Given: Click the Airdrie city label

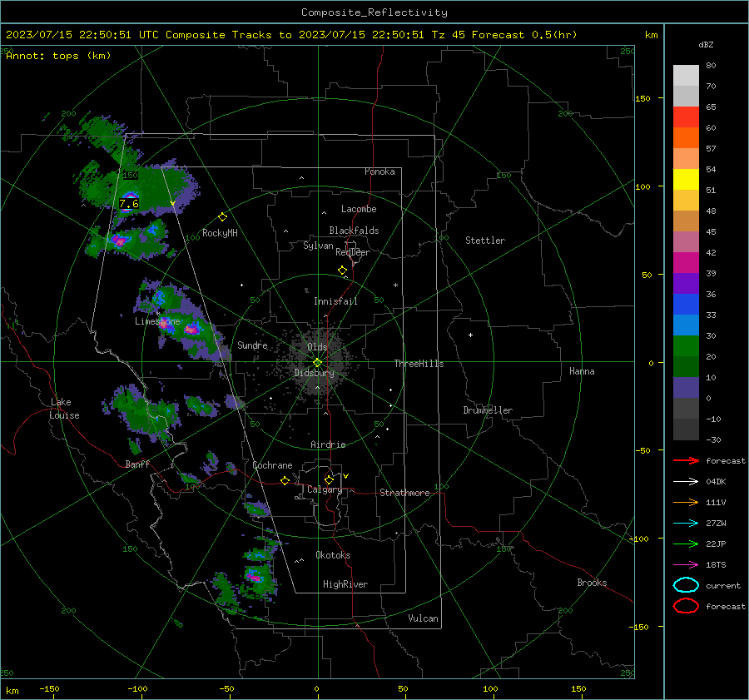Looking at the screenshot, I should tap(328, 444).
